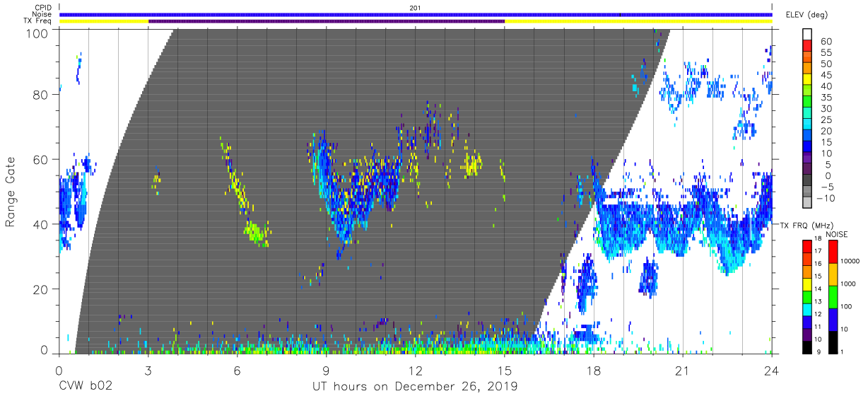Click the ELEV (deg) colorbar title
This screenshot has height=401, width=868.
[807, 14]
